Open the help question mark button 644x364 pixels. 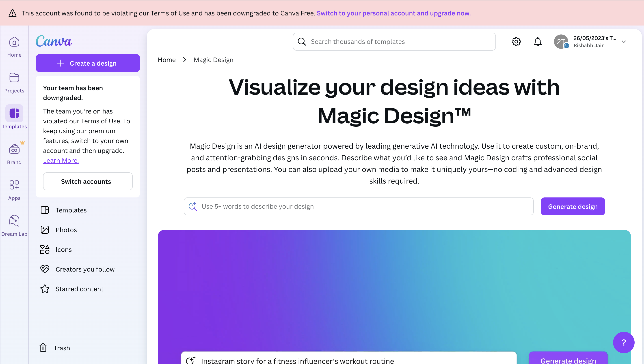click(x=624, y=343)
